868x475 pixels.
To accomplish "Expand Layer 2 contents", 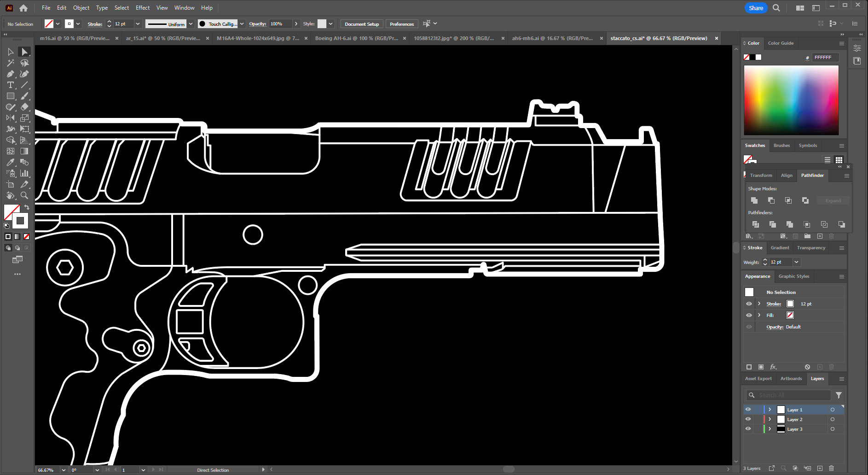I will pos(770,419).
